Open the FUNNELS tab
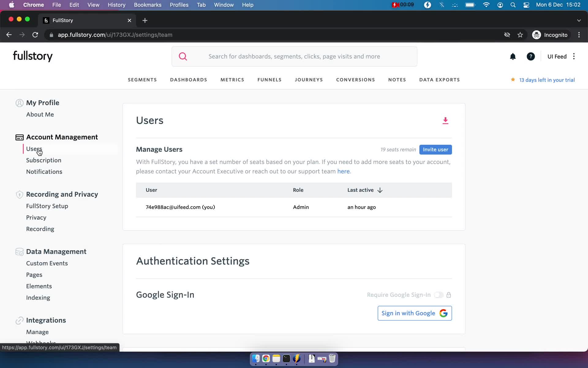The image size is (588, 368). coord(269,80)
